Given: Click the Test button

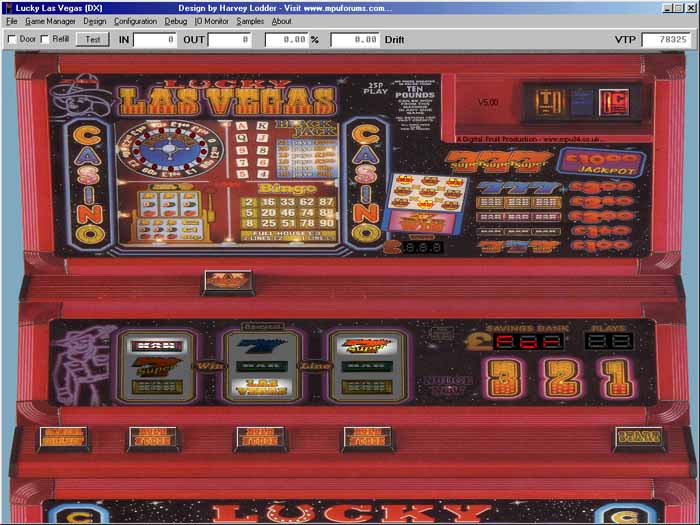Looking at the screenshot, I should 92,39.
